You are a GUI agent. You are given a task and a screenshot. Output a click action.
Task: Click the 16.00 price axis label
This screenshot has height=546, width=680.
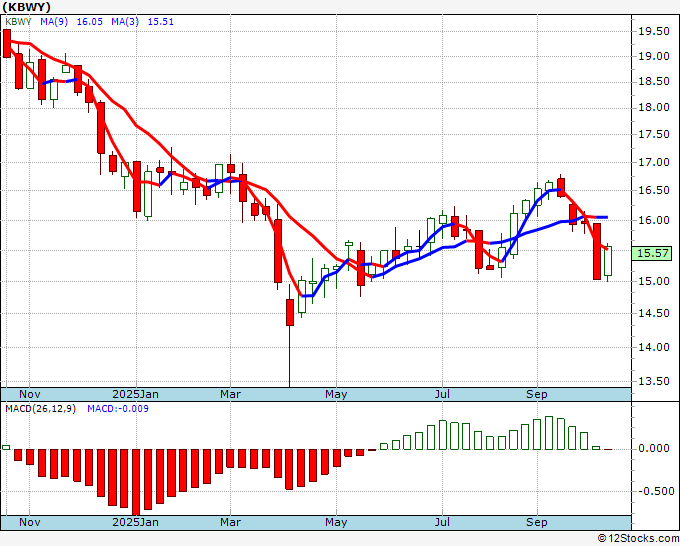tap(654, 220)
